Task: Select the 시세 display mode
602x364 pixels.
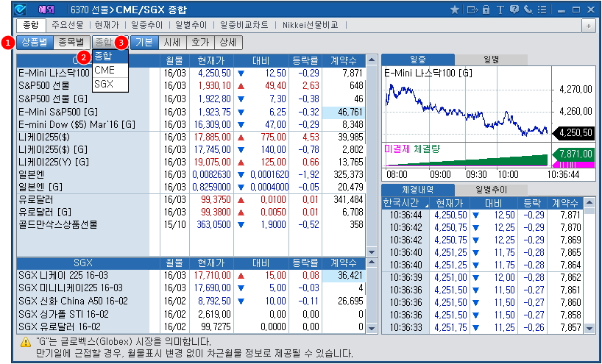Action: (x=172, y=42)
